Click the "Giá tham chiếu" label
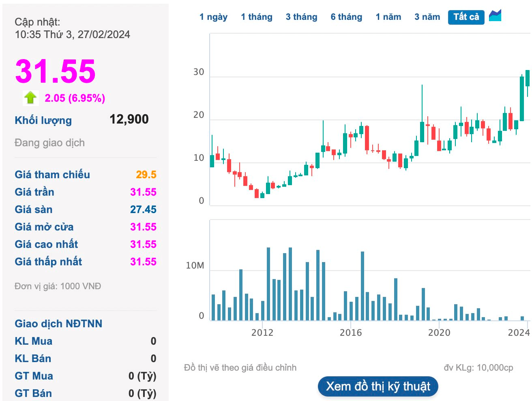Image resolution: width=532 pixels, height=401 pixels. (52, 175)
